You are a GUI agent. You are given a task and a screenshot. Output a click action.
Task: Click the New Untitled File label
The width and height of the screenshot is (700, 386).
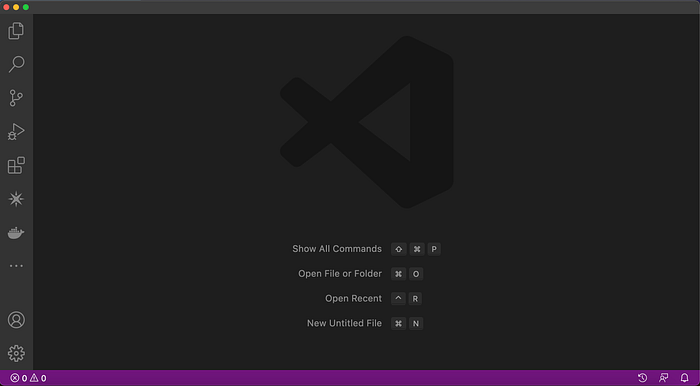(344, 323)
